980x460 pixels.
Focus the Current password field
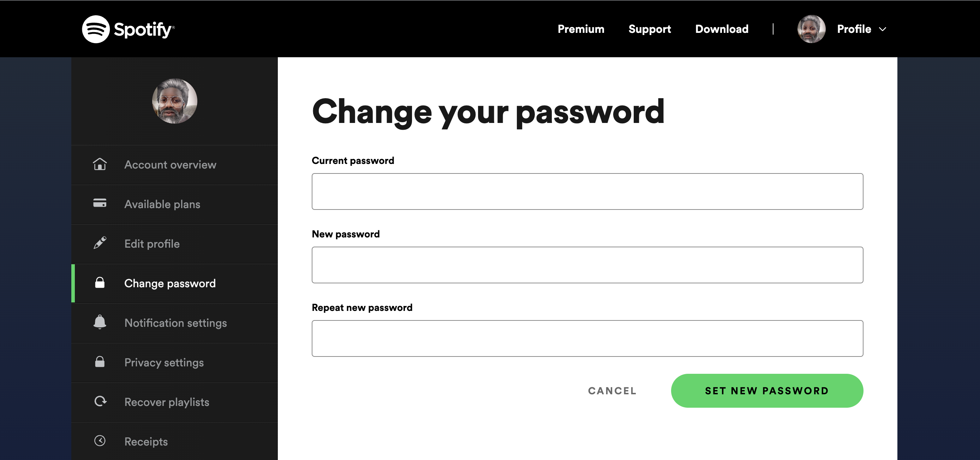click(587, 191)
